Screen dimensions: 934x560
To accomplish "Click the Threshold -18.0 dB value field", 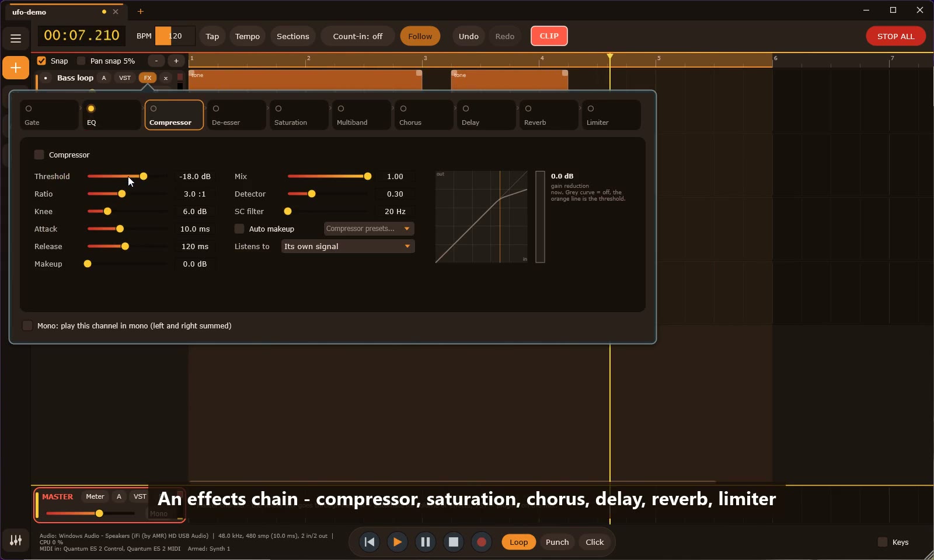I will coord(195,176).
